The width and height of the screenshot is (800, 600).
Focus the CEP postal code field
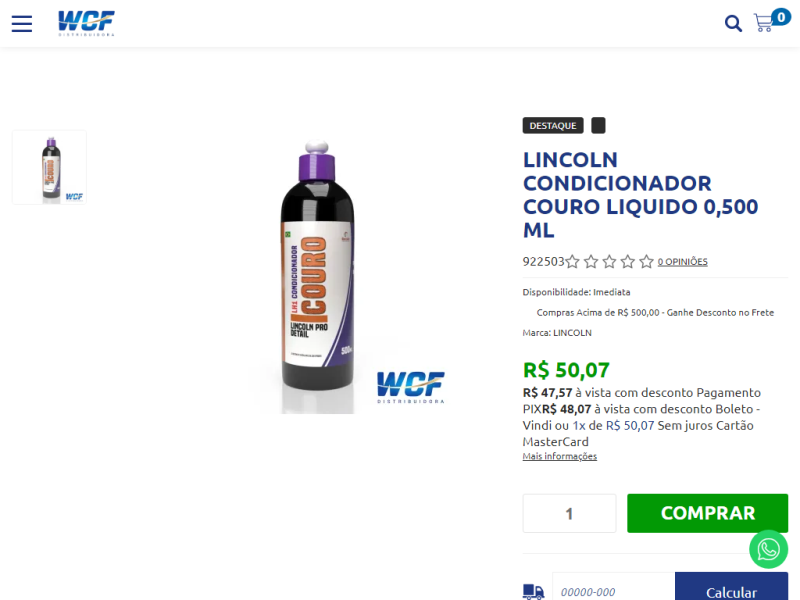(x=613, y=591)
